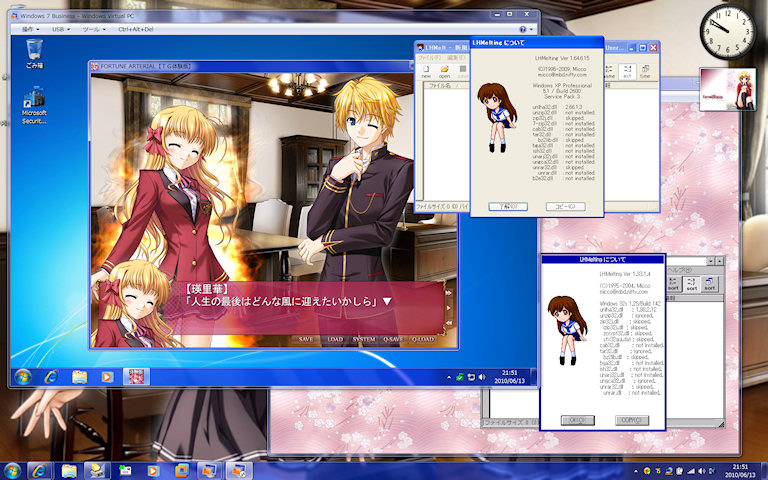768x480 pixels.
Task: Click the Show desktop strip at the host taskbar's end
Action: click(765, 471)
